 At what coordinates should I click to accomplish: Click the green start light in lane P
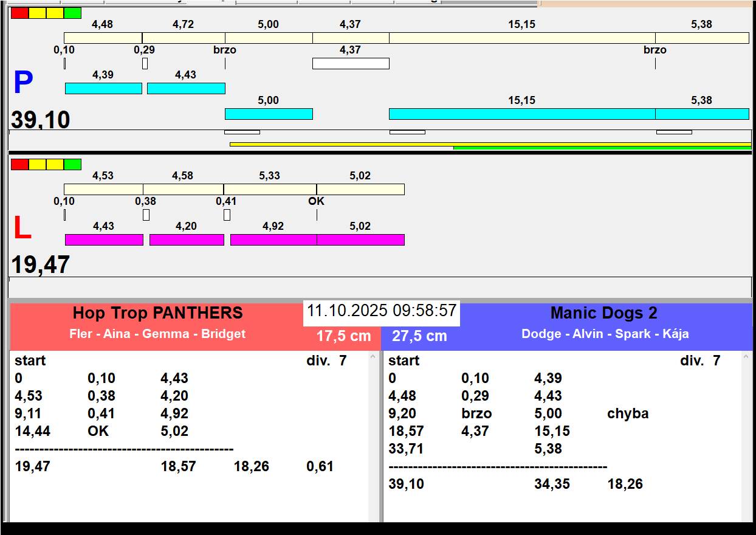coord(72,13)
